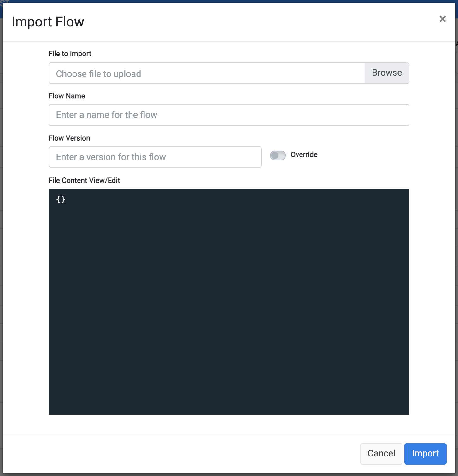Cancel the flow import
Image resolution: width=458 pixels, height=476 pixels.
click(381, 454)
